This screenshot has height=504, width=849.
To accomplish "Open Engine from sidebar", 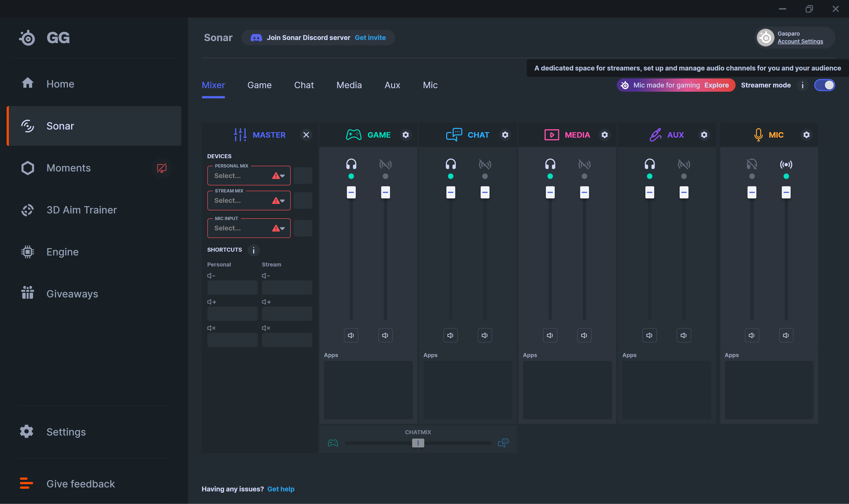I will point(94,252).
